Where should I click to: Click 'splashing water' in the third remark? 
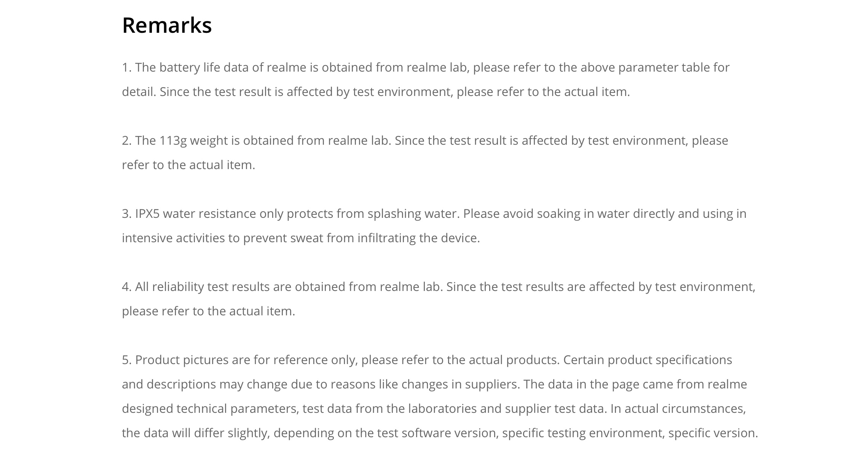coord(413,214)
